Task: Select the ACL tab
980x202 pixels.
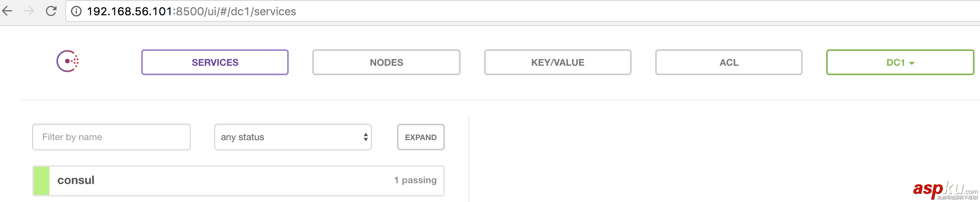Action: 729,62
